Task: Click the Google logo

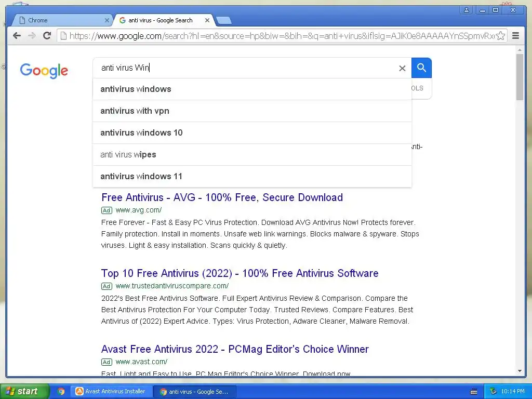Action: [x=44, y=71]
